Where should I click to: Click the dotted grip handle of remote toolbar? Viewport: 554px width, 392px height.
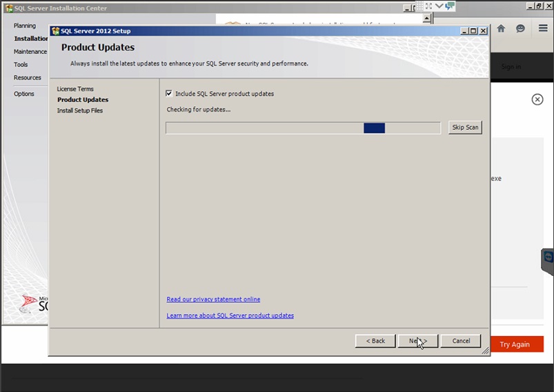(x=419, y=6)
